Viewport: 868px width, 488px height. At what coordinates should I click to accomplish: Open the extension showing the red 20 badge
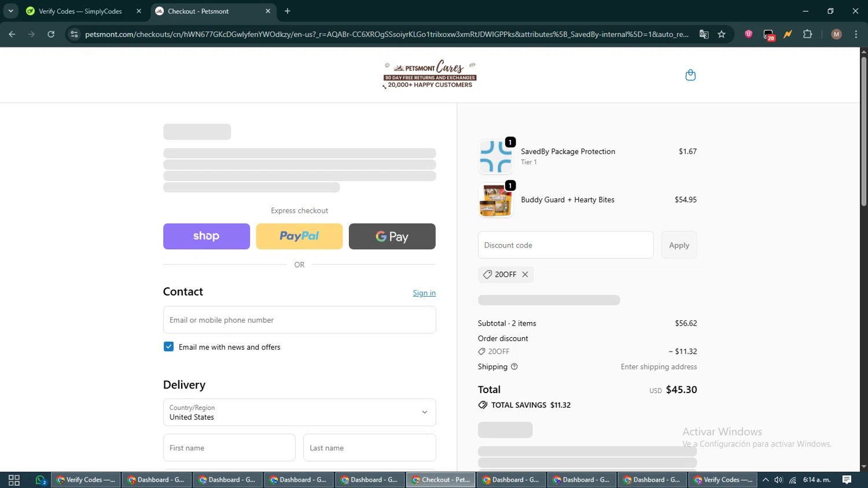(x=768, y=35)
